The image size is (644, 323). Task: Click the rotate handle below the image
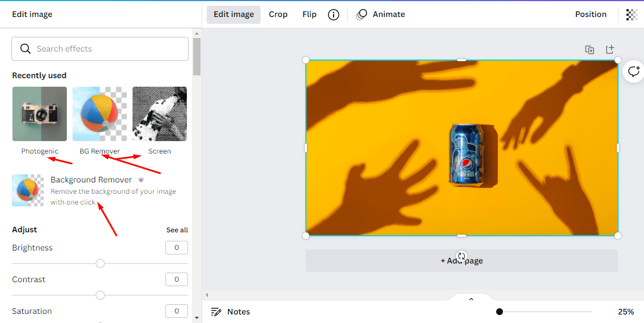click(x=462, y=257)
